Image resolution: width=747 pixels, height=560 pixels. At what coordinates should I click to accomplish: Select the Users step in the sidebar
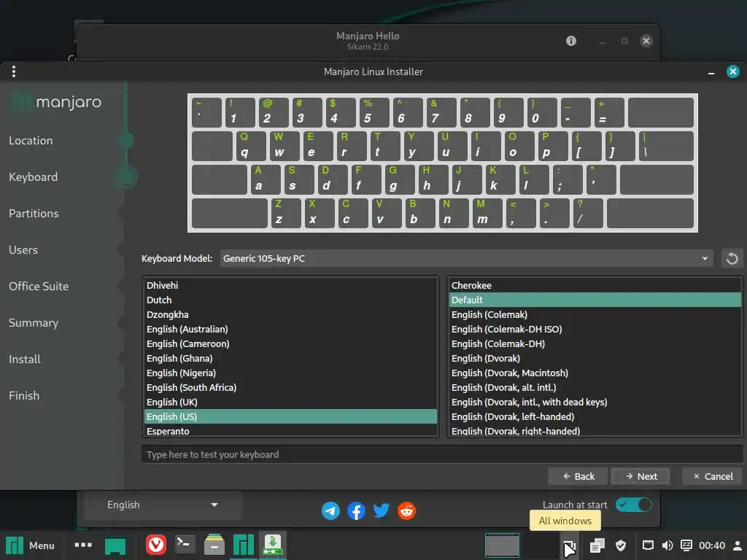coord(23,250)
